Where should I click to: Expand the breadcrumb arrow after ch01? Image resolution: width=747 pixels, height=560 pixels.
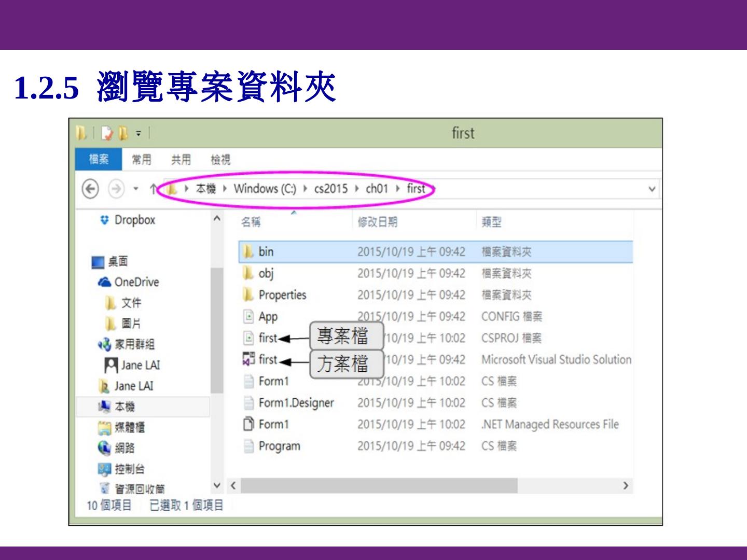(x=397, y=189)
